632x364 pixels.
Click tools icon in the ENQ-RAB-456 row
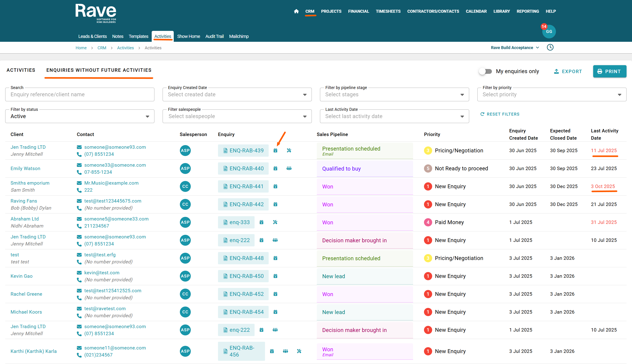click(x=299, y=351)
